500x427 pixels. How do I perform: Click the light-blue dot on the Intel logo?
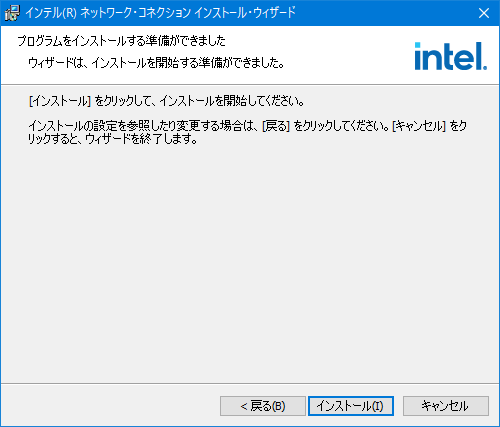417,45
